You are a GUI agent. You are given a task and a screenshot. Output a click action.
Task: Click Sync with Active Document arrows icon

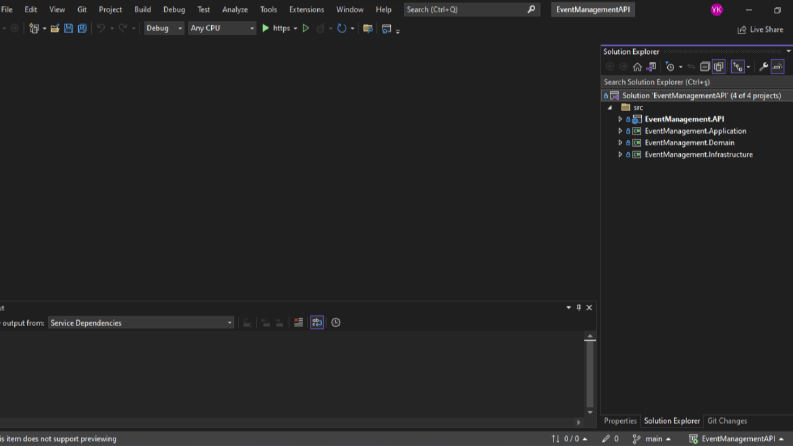point(691,67)
